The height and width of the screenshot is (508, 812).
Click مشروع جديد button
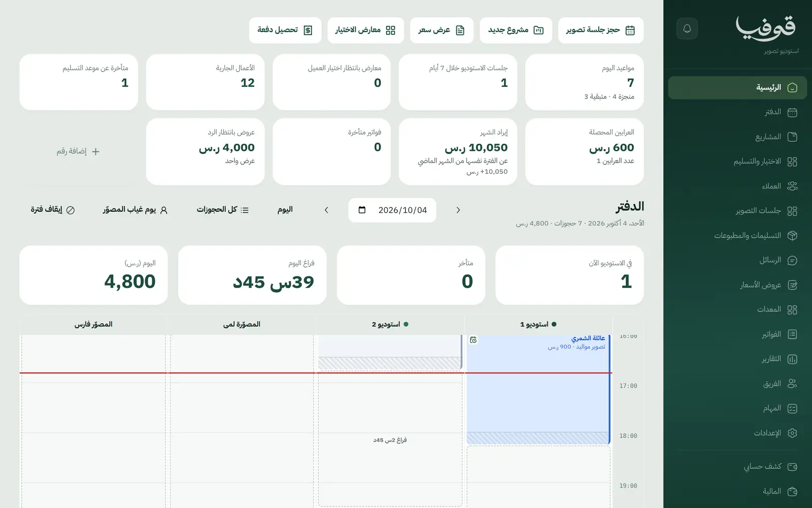[x=516, y=30]
